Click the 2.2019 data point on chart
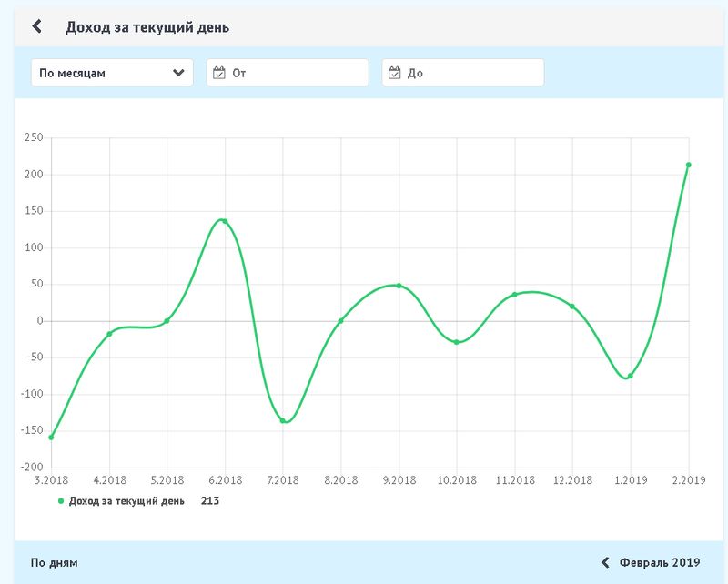 tap(688, 165)
